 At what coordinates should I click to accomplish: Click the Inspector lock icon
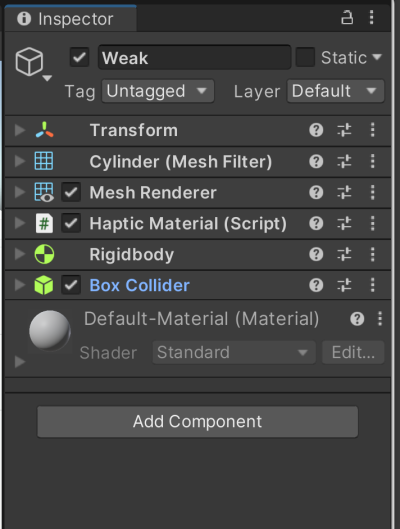(347, 18)
